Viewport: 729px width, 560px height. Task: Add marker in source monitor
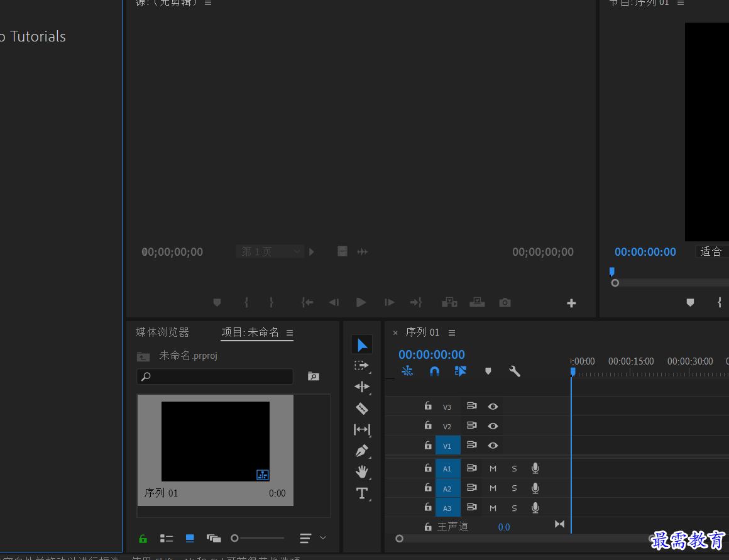[x=217, y=303]
